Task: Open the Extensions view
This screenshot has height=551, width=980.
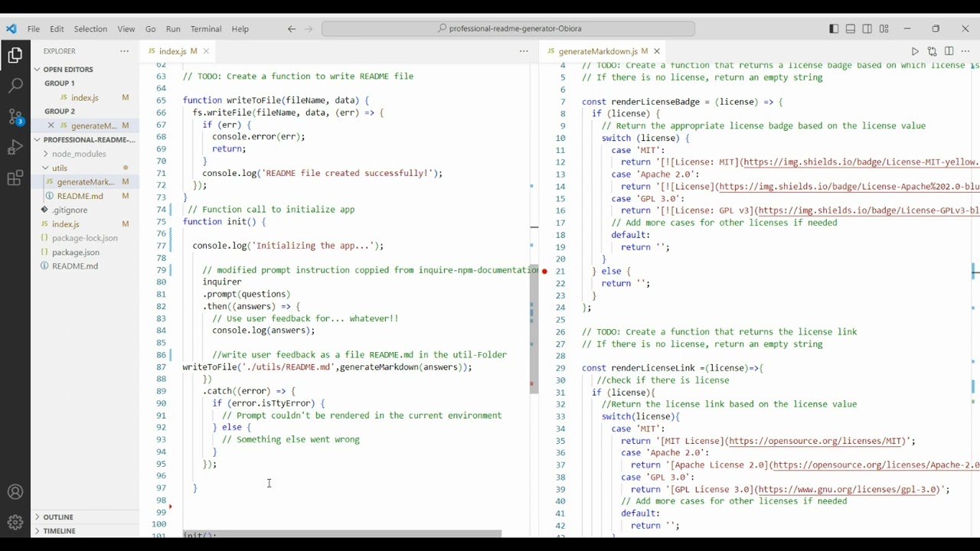Action: pos(15,178)
